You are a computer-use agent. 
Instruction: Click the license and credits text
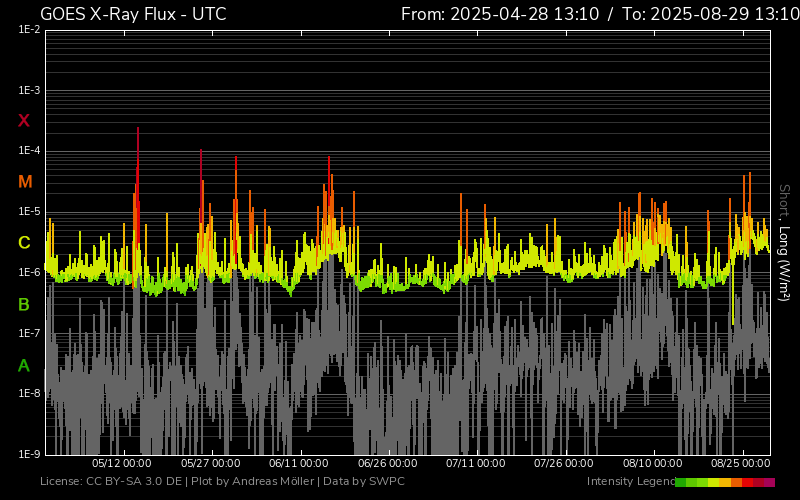pyautogui.click(x=222, y=482)
